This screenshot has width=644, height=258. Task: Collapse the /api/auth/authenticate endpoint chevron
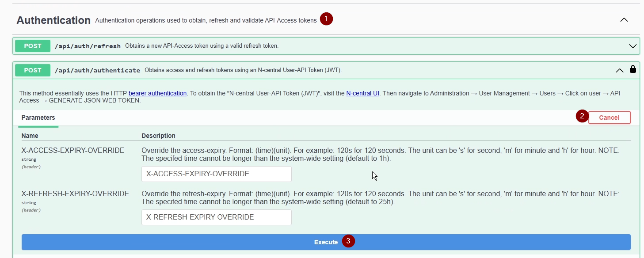click(620, 70)
